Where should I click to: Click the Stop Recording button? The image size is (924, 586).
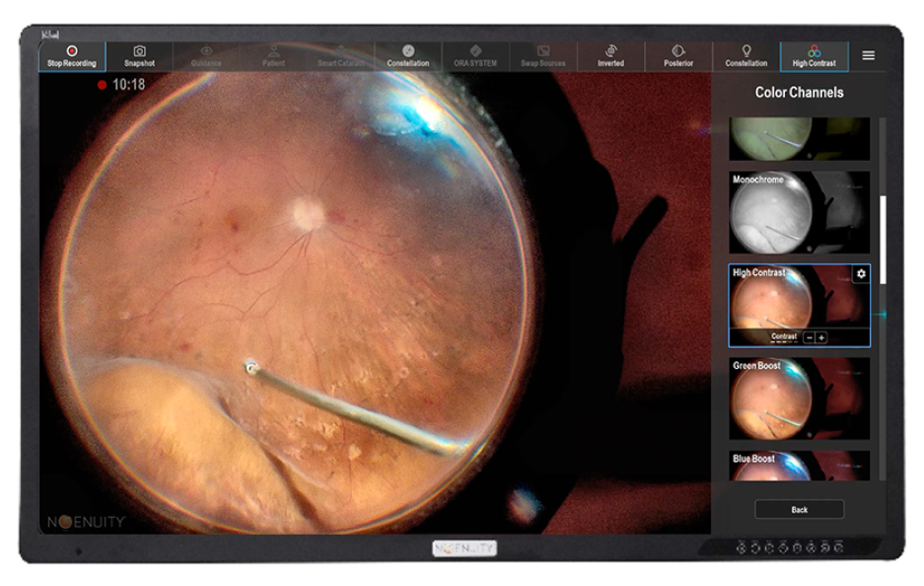(72, 56)
